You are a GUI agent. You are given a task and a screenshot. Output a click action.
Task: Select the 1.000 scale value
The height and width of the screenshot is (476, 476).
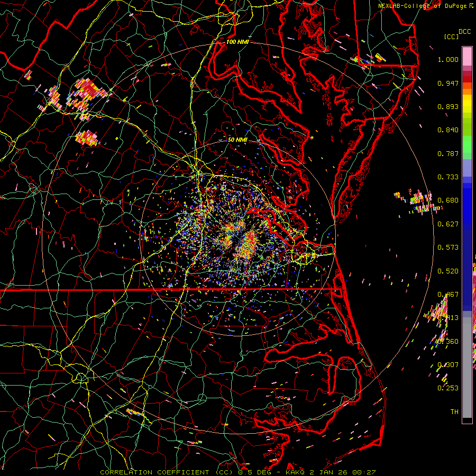(448, 59)
